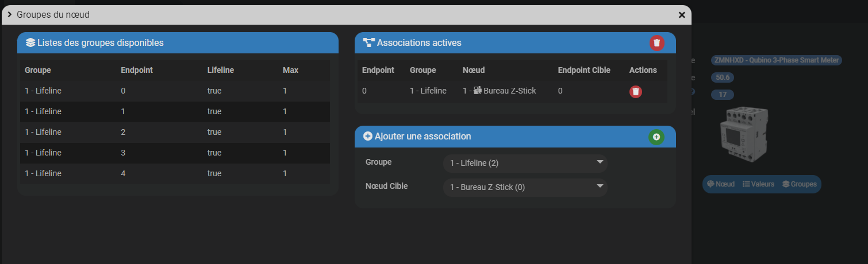The height and width of the screenshot is (264, 868).
Task: Click the layers icon in available groups header
Action: coord(30,43)
